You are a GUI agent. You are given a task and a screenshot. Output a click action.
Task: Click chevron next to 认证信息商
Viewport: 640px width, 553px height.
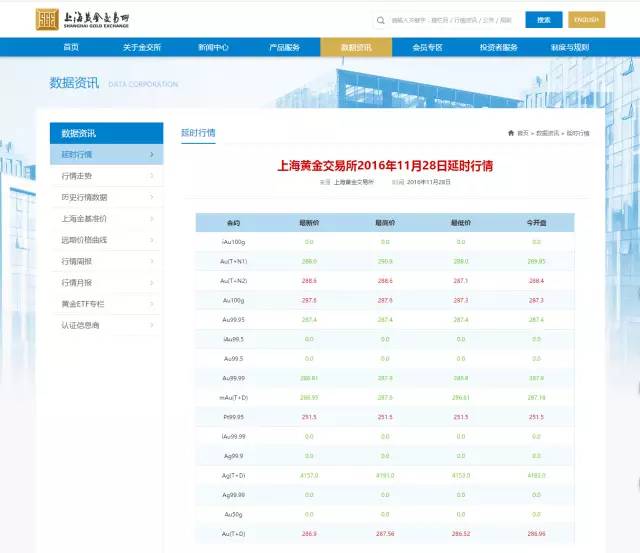tap(152, 325)
